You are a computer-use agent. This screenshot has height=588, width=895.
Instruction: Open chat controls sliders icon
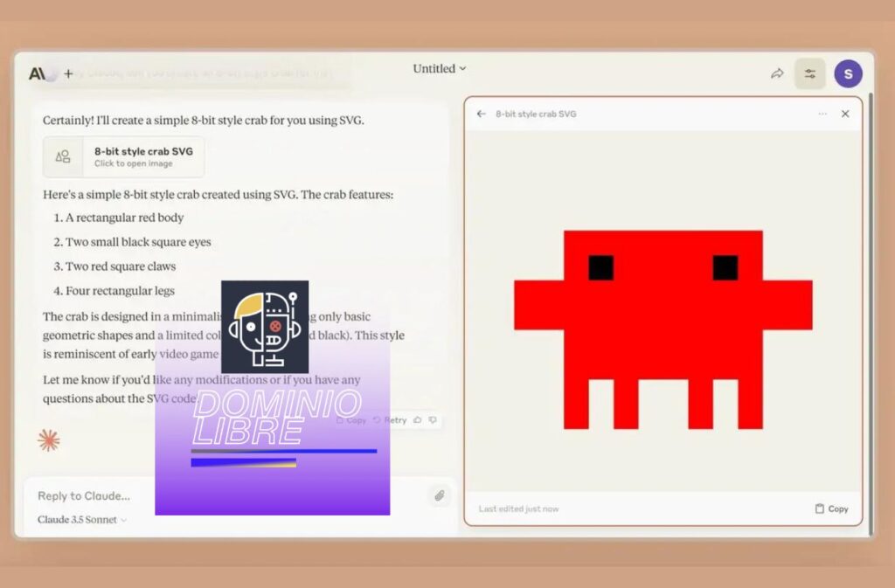(x=809, y=74)
